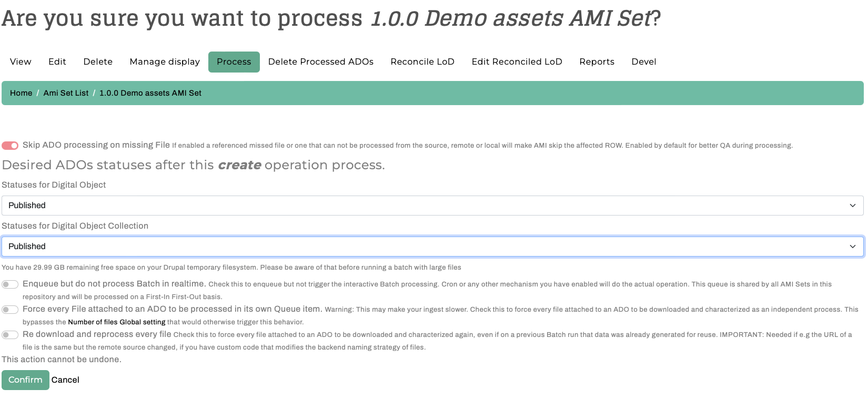Select the Process tab
Viewport: 868px width, 399px height.
coord(234,62)
